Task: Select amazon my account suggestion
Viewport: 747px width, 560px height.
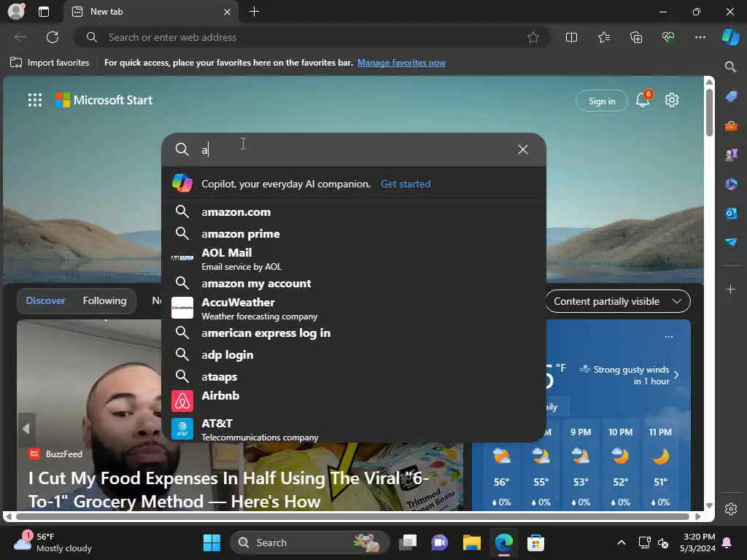Action: click(x=354, y=284)
